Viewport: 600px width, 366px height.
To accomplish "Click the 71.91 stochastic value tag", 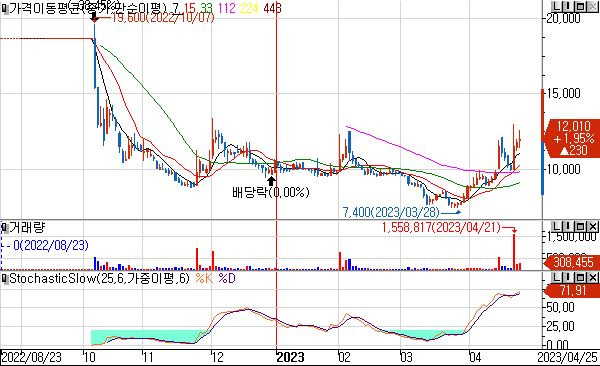I will coord(572,290).
